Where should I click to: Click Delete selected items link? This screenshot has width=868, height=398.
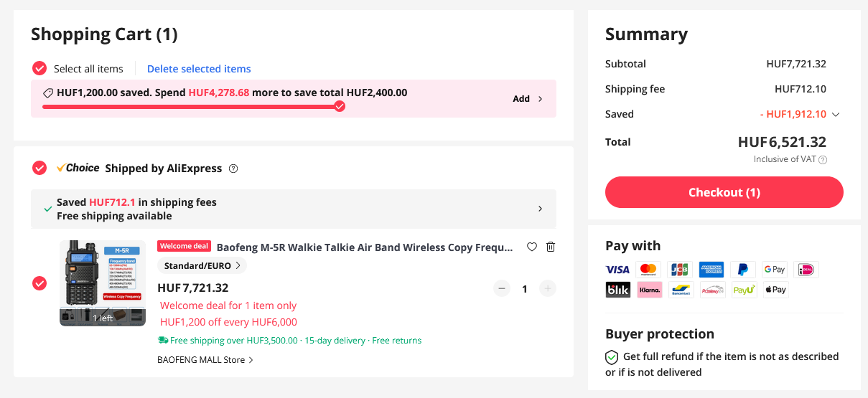pos(199,69)
